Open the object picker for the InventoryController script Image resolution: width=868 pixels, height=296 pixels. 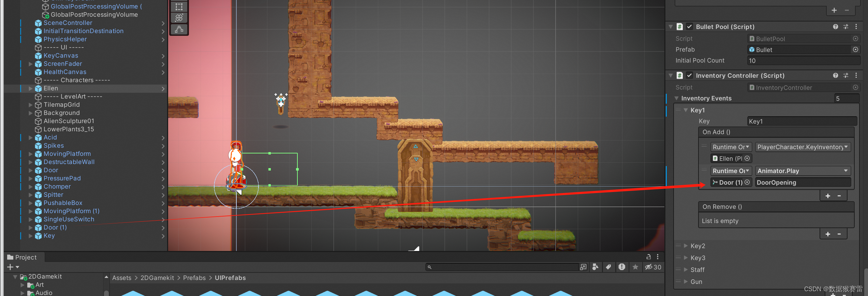[x=855, y=87]
